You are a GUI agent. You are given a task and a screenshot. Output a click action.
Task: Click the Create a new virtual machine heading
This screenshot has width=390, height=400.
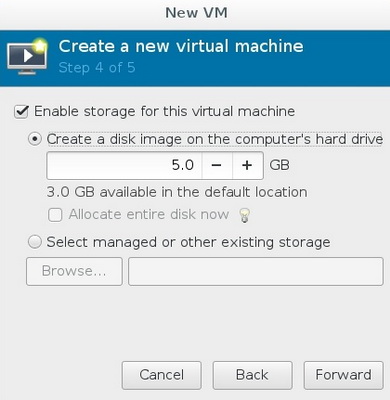181,46
